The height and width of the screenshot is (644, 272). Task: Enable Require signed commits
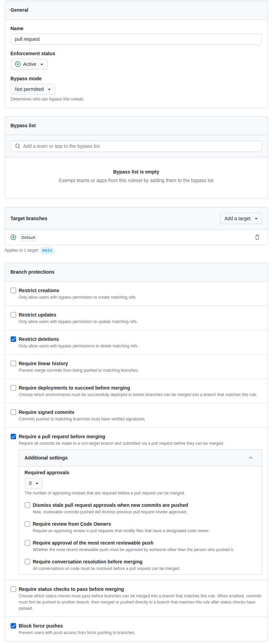13,412
